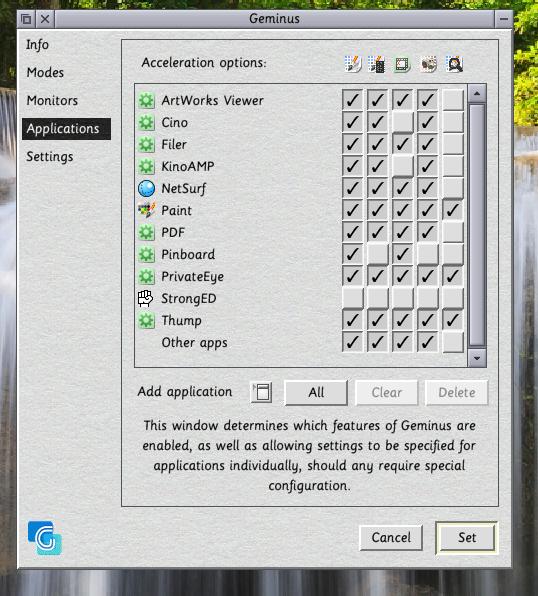Image resolution: width=538 pixels, height=596 pixels.
Task: Open the Settings section
Action: tap(50, 157)
